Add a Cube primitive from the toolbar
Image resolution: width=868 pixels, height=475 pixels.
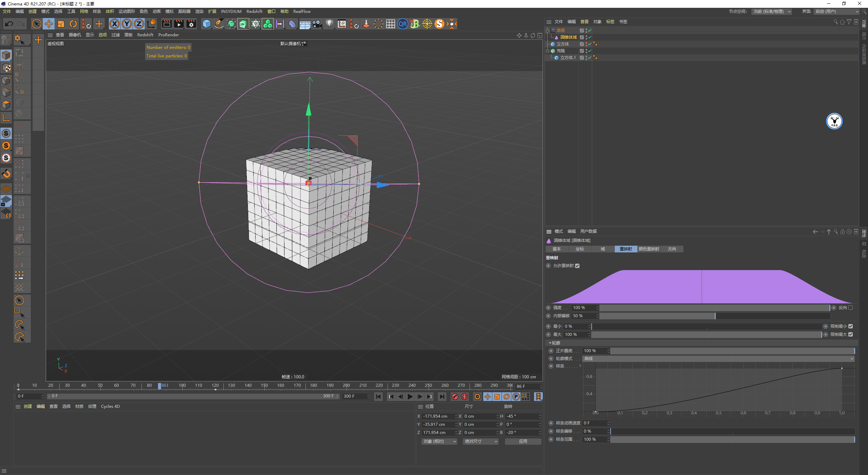click(x=206, y=24)
